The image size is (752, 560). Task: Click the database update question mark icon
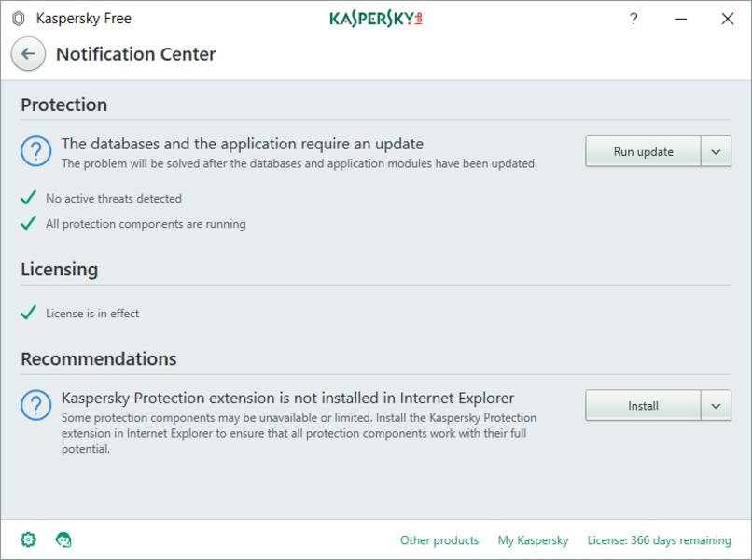click(36, 152)
